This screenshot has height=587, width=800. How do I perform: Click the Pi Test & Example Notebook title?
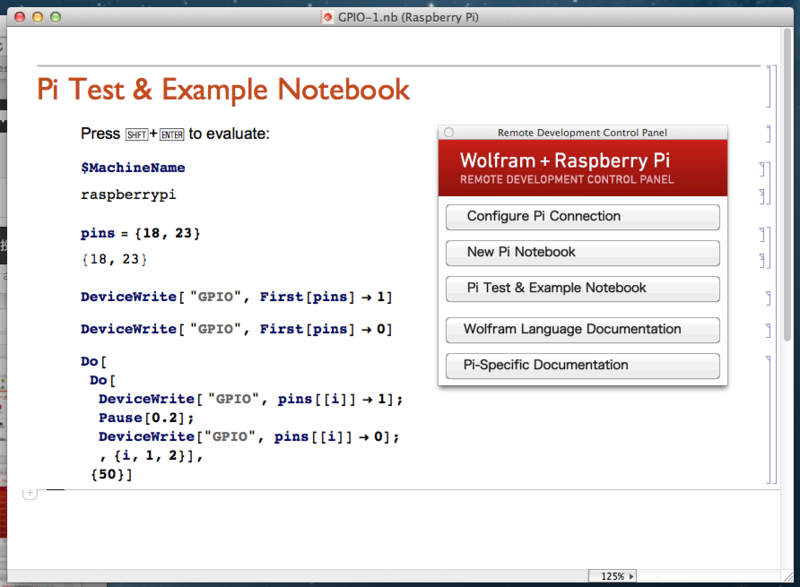click(x=223, y=90)
